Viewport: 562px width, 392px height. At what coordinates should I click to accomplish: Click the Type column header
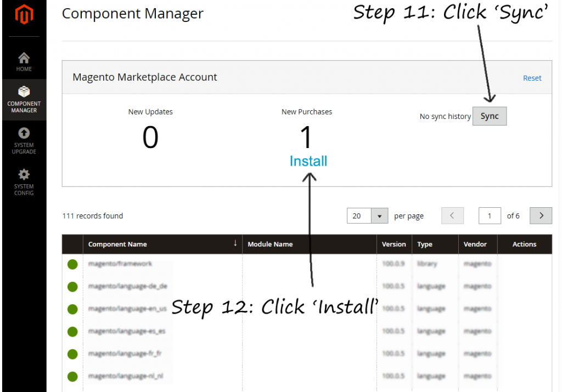tap(424, 245)
